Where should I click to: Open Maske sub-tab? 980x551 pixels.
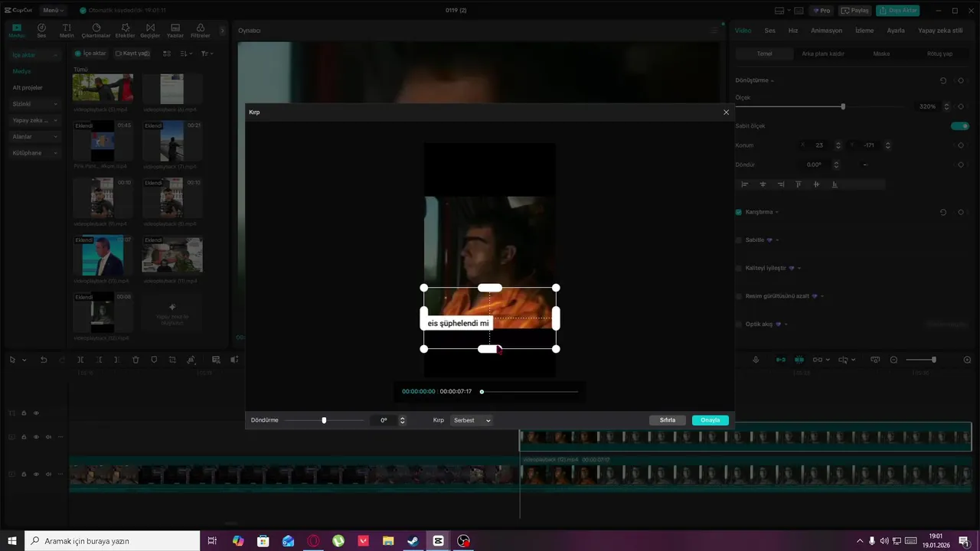[x=881, y=54]
